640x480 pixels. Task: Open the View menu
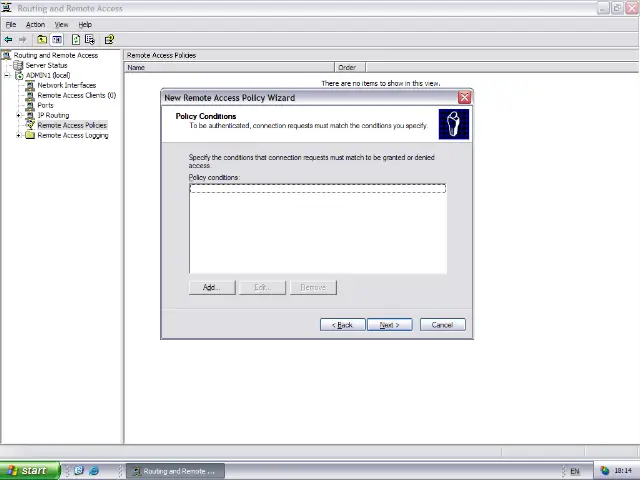pyautogui.click(x=61, y=24)
